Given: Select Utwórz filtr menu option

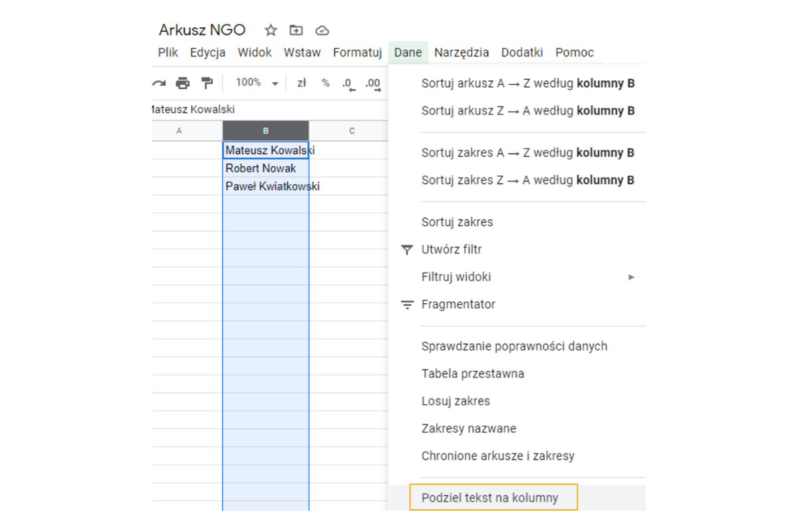Looking at the screenshot, I should [x=452, y=250].
